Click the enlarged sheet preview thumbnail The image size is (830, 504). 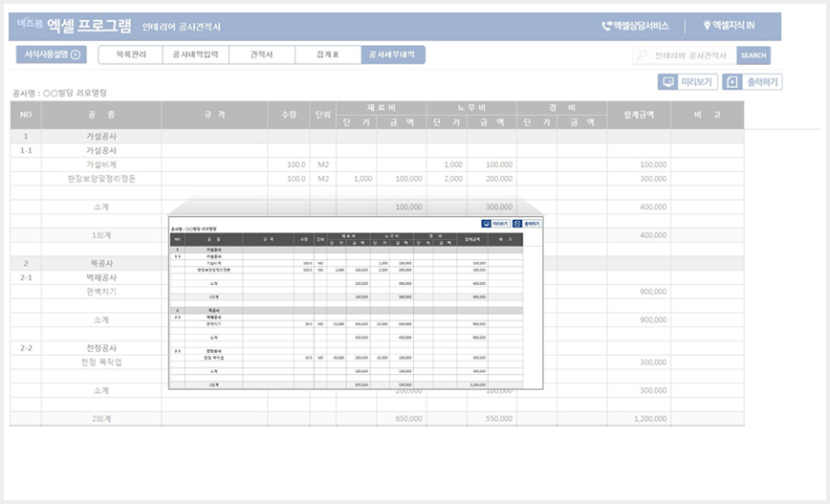coord(356,302)
